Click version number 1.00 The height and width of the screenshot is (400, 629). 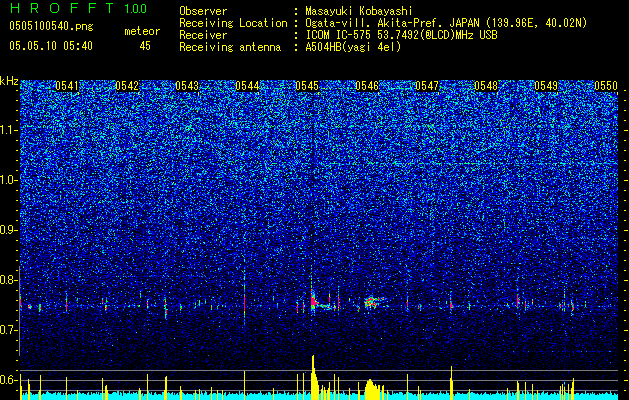coord(136,9)
